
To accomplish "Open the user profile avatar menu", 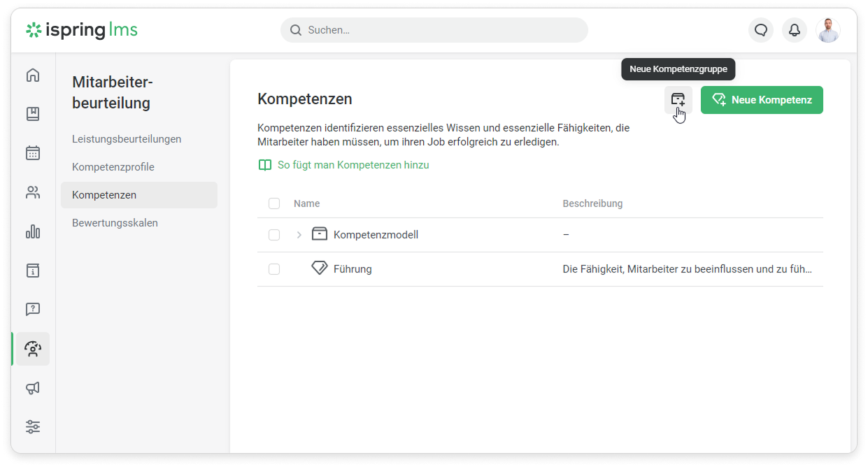I will click(x=828, y=30).
